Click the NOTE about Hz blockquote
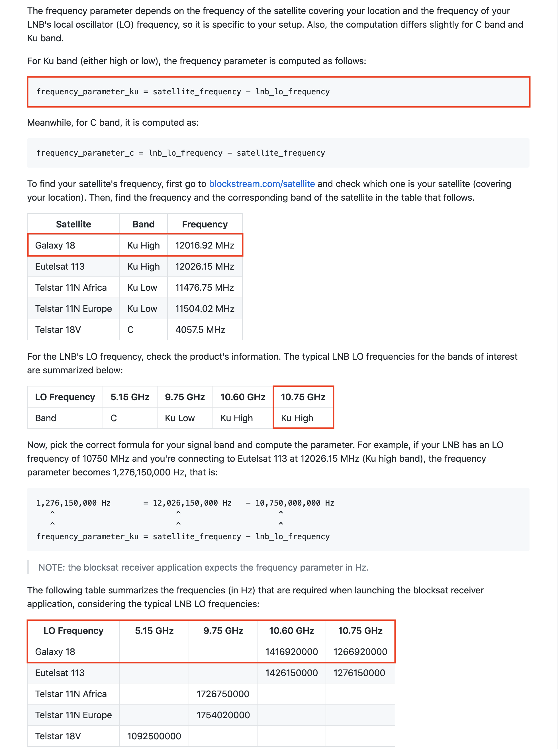560x749 pixels. (203, 567)
